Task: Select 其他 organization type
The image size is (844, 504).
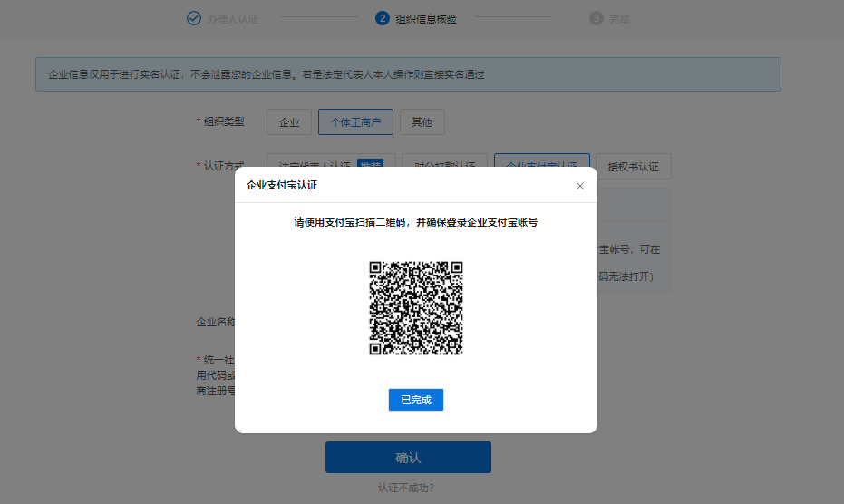Action: tap(422, 122)
